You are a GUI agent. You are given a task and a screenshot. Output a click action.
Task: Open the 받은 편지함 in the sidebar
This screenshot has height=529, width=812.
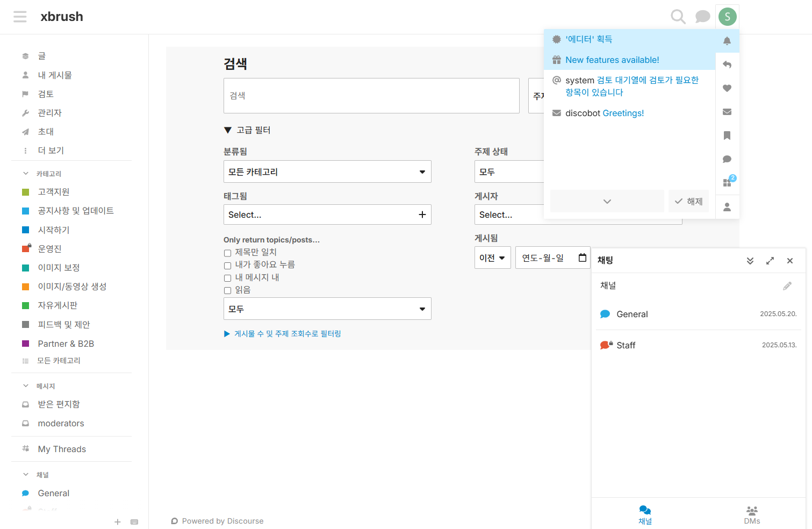(59, 404)
